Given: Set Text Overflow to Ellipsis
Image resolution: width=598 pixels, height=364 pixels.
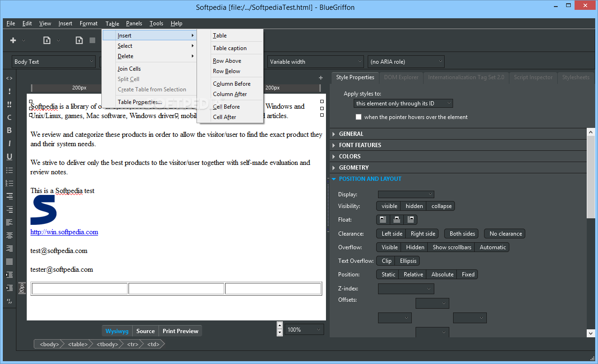Looking at the screenshot, I should (408, 261).
